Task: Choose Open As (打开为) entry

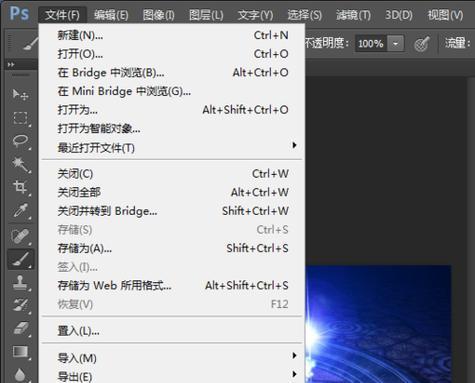Action: [x=172, y=110]
